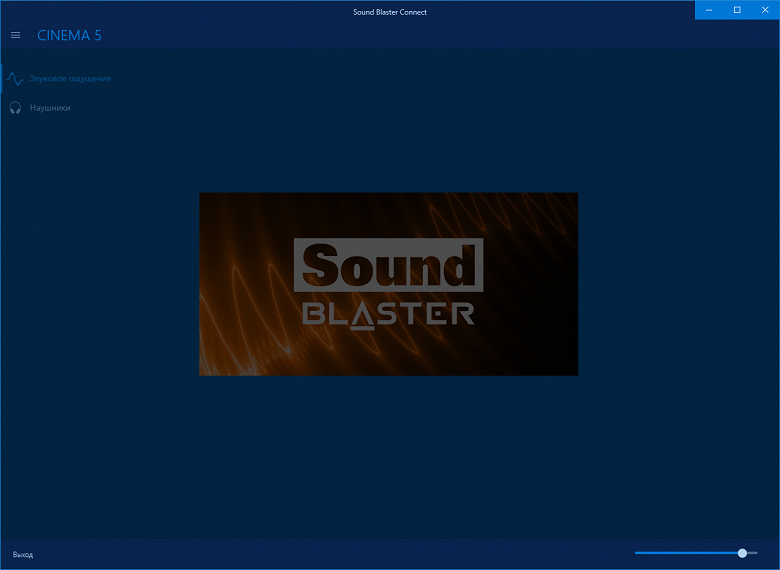
Task: Click the headphones icon beside Наушники
Action: click(15, 108)
